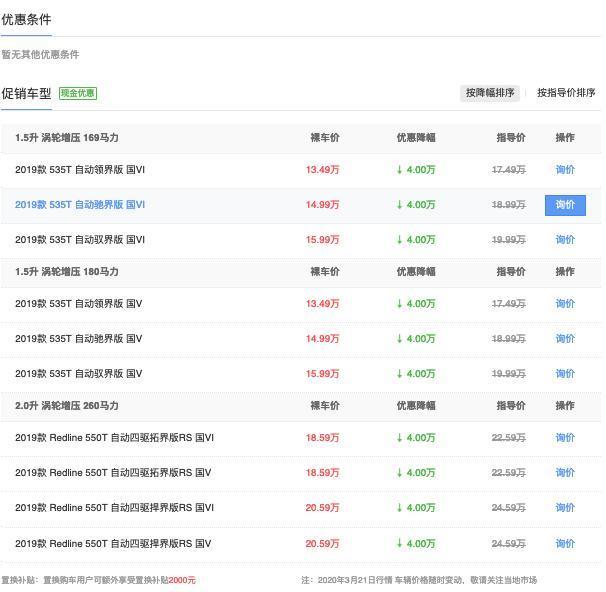Sort by 按降幅排序 tab

490,93
